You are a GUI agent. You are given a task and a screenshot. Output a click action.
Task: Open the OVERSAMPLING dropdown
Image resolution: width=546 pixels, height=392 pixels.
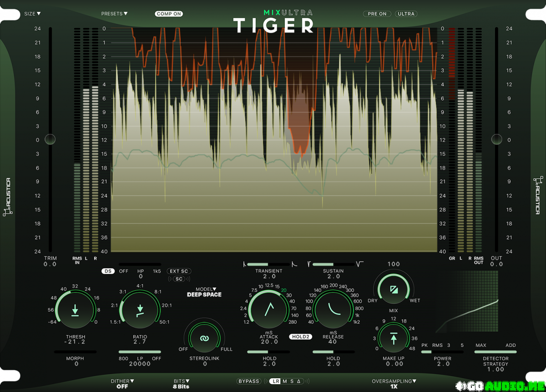point(394,381)
